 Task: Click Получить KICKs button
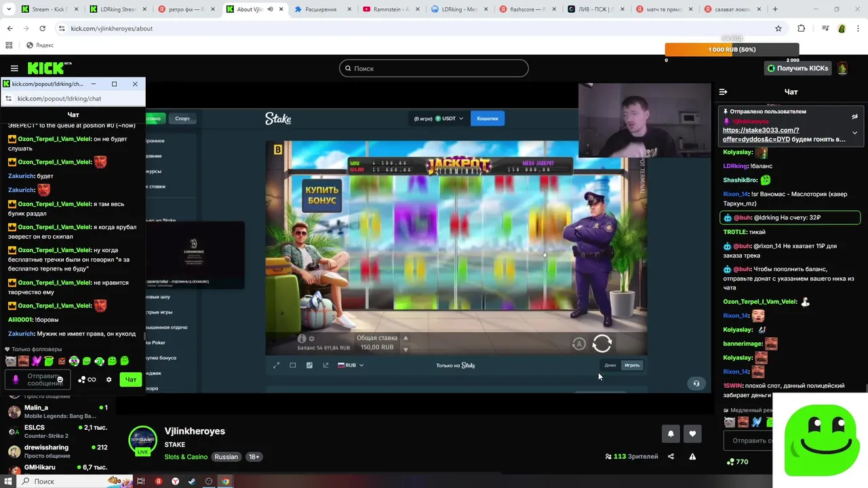pos(797,68)
